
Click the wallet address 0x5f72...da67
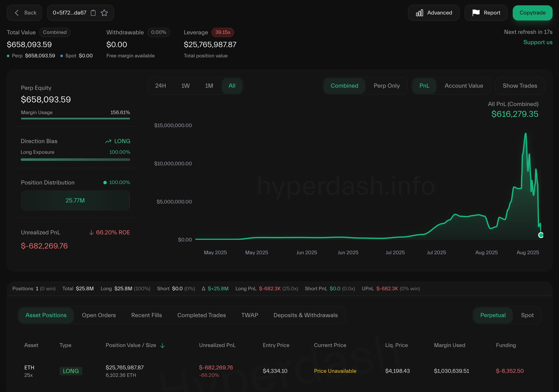tap(69, 13)
